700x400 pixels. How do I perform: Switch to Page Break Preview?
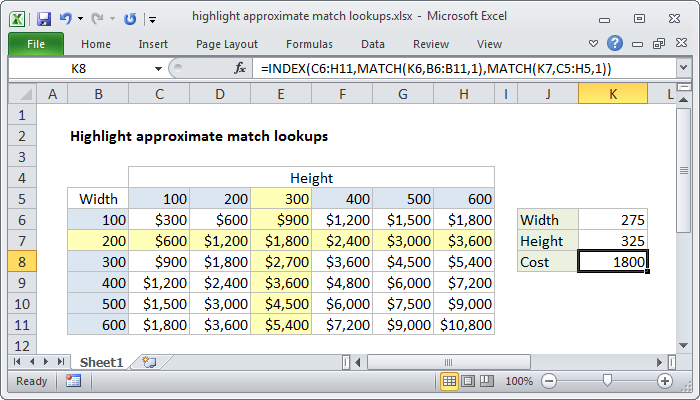click(487, 381)
